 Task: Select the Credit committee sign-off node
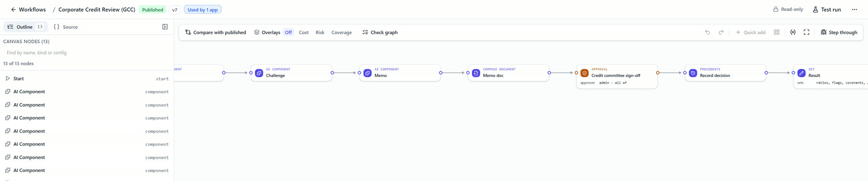click(x=617, y=76)
